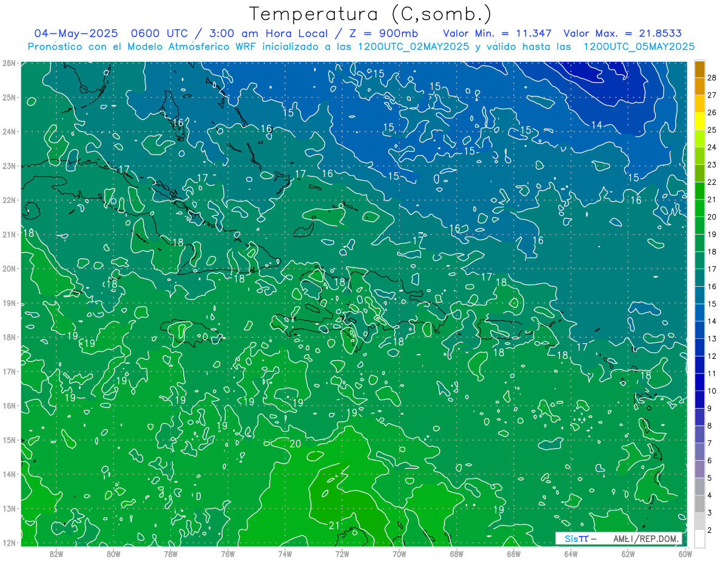Click the "74W" longitude label
728x562 pixels.
(285, 553)
